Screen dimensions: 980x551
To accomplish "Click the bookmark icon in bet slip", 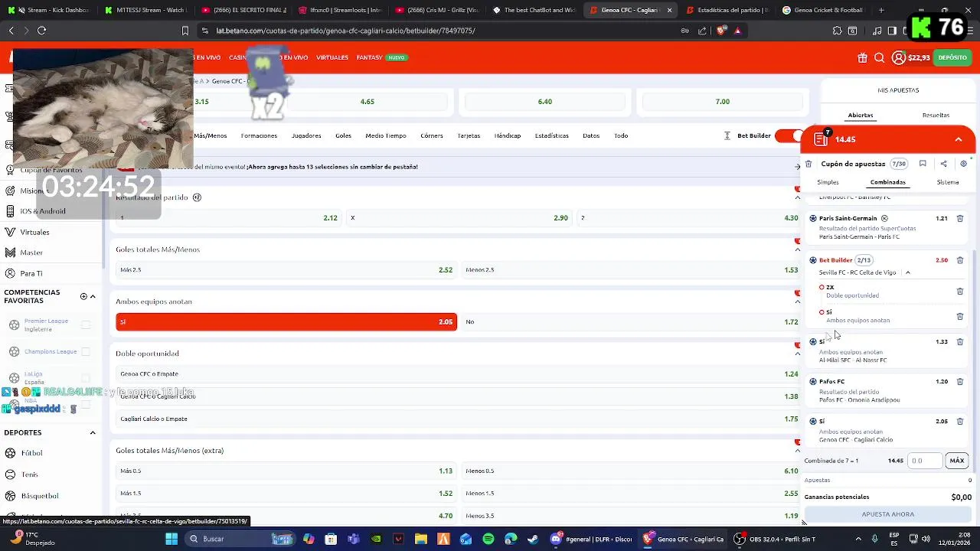I will [x=923, y=164].
